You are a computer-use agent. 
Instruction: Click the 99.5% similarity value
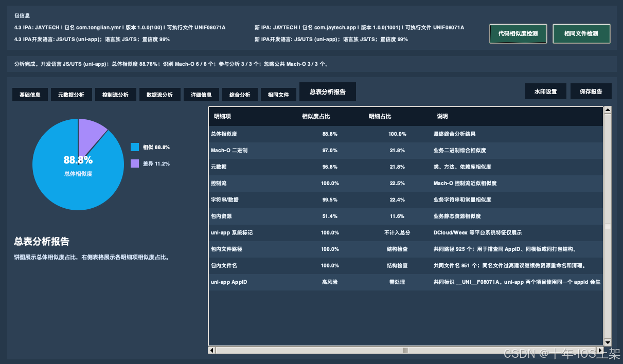click(330, 199)
